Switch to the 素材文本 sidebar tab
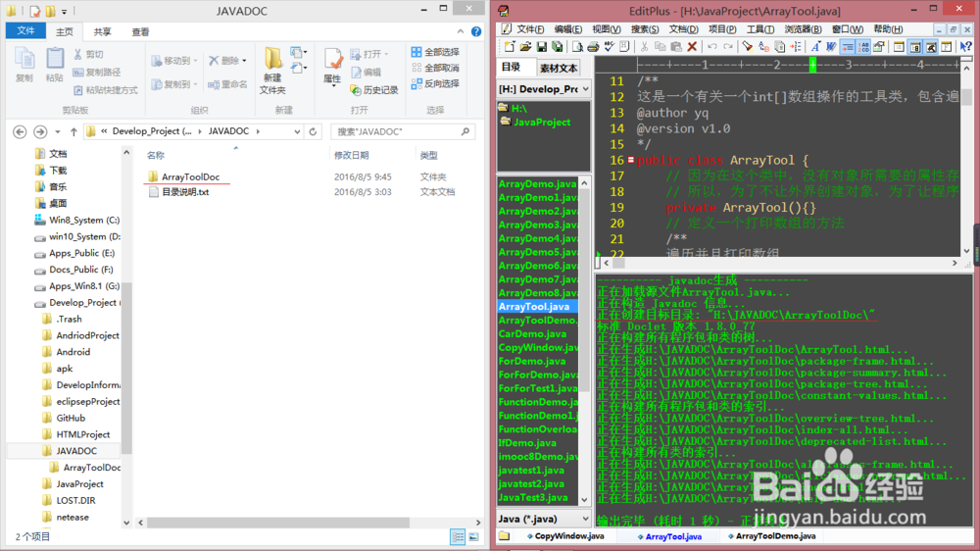This screenshot has height=551, width=980. [x=559, y=69]
